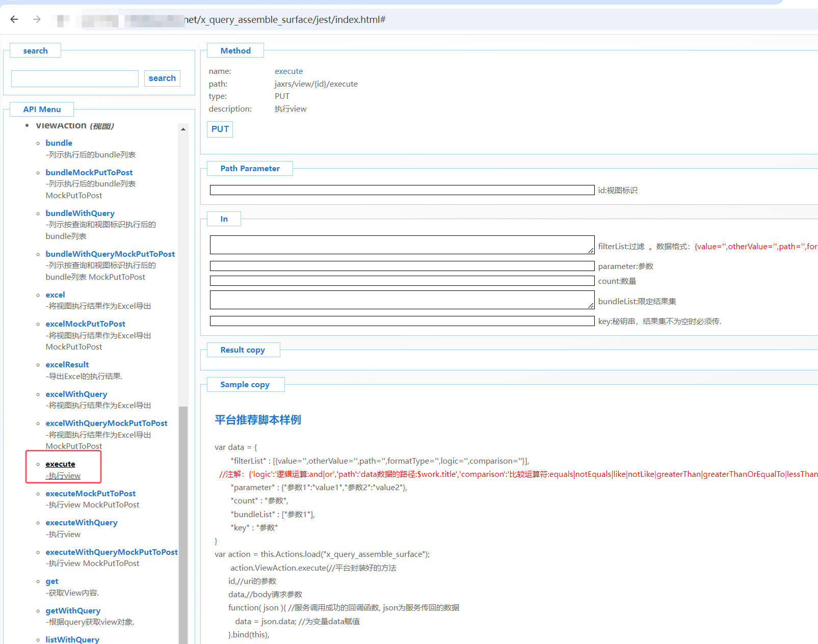Click the -根据query获取view对象. description
Screen dimensions: 818x644
click(90, 622)
